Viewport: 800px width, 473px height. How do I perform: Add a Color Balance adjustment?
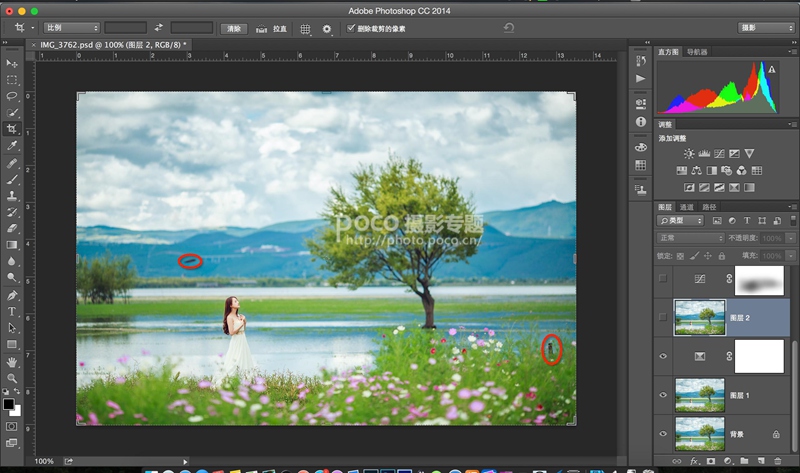(x=696, y=170)
